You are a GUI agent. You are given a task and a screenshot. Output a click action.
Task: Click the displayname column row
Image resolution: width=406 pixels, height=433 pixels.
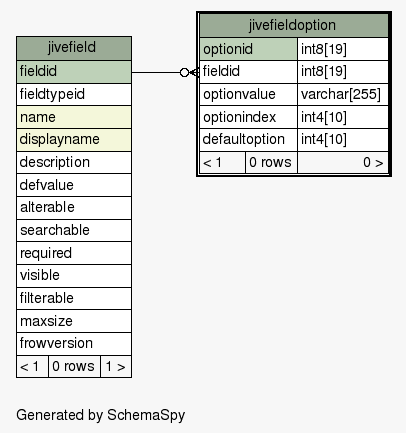click(74, 140)
